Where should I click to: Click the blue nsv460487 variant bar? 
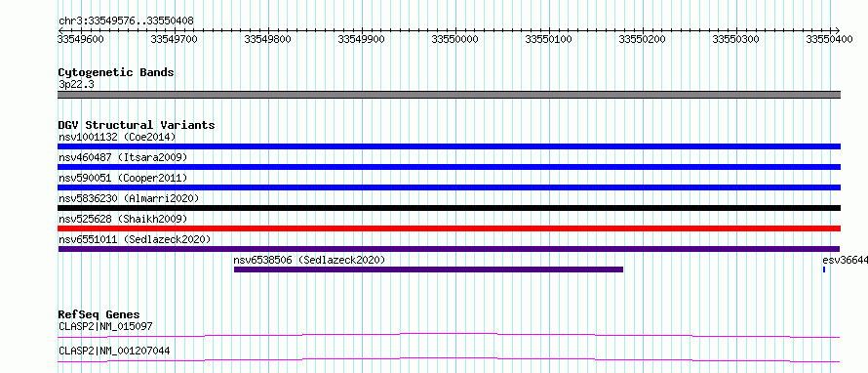(449, 167)
